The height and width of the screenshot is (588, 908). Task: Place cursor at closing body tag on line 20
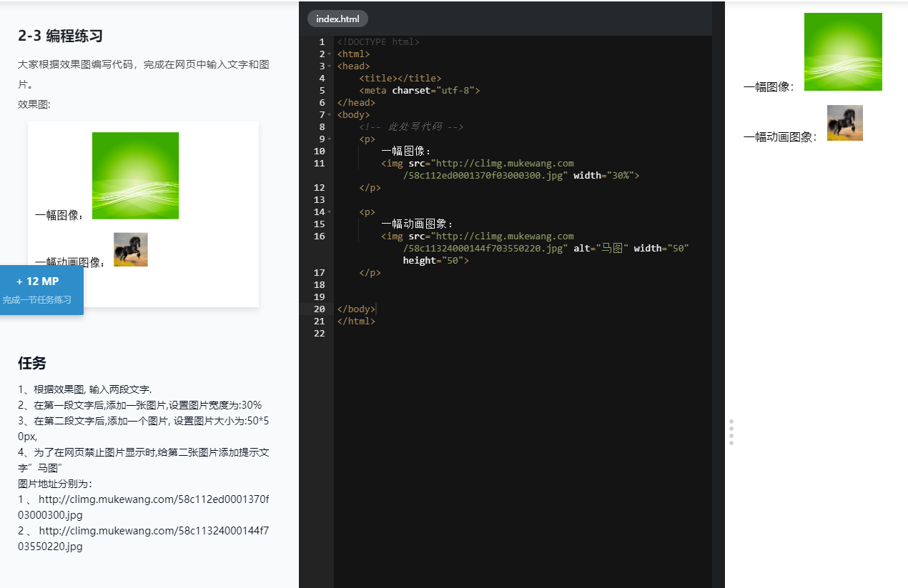coord(356,309)
